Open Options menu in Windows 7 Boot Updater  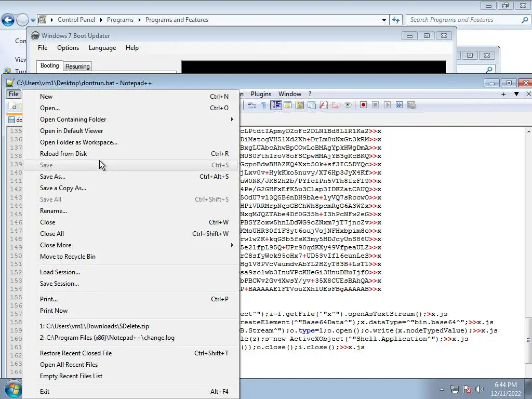click(x=68, y=48)
